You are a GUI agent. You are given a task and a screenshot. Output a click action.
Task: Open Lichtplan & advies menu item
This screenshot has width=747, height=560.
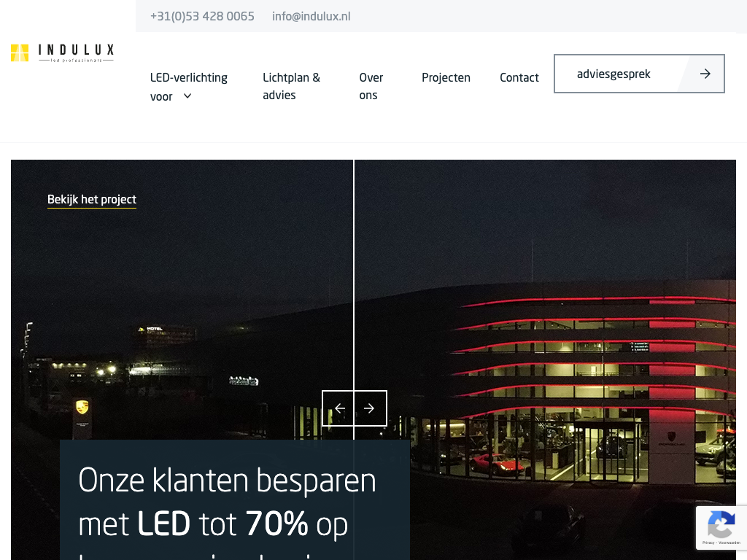coord(292,86)
